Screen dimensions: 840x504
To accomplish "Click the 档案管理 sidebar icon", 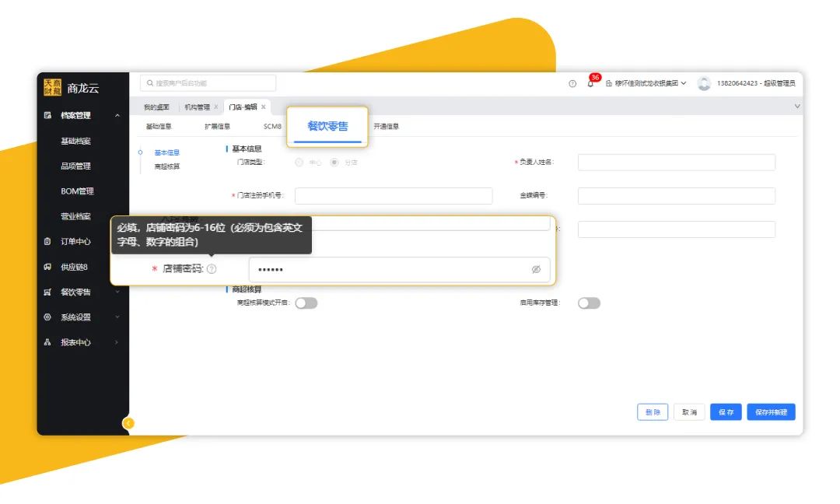I will [47, 115].
